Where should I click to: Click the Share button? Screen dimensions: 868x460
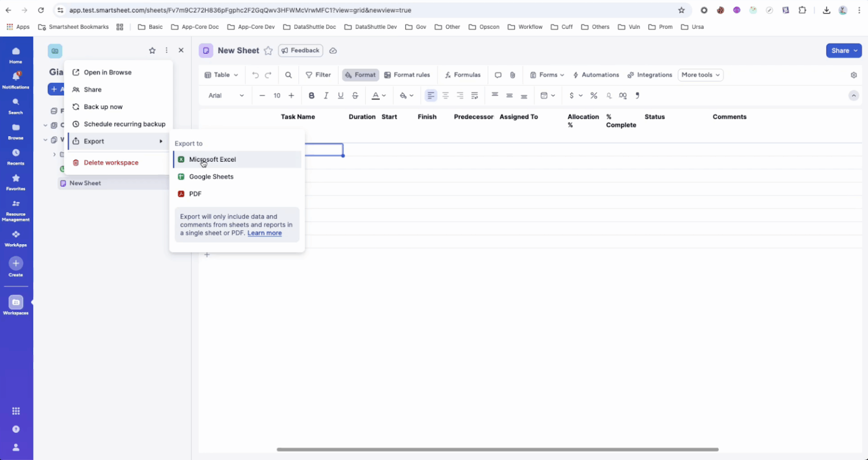[x=840, y=50]
